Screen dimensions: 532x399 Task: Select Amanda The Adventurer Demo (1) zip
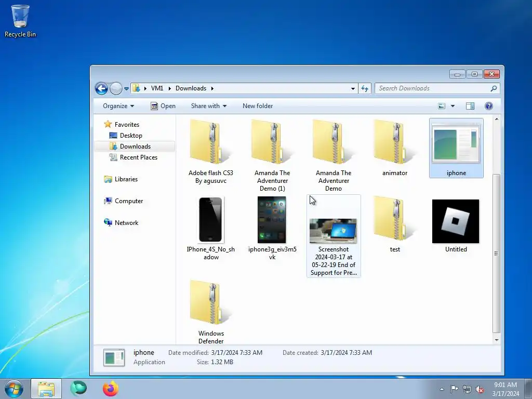[272, 155]
